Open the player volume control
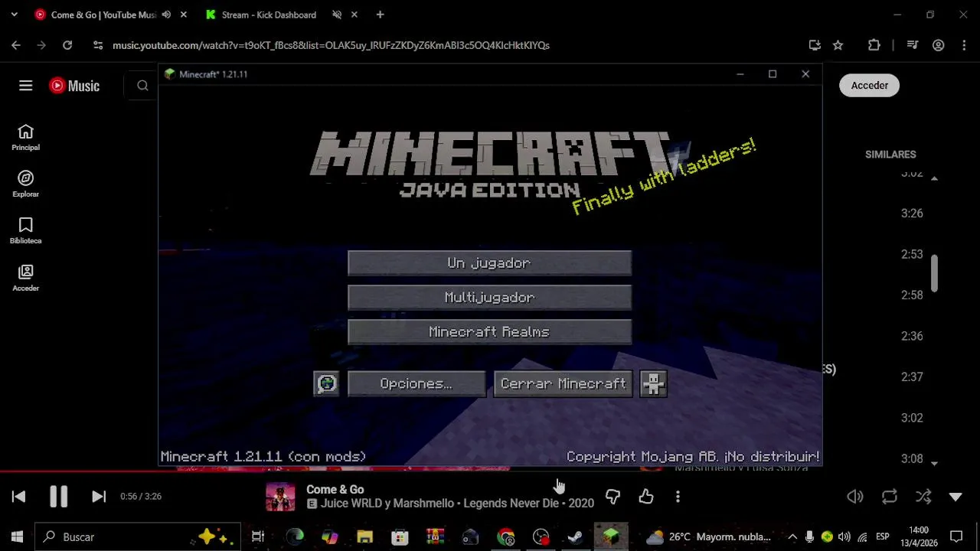The width and height of the screenshot is (980, 551). [855, 497]
